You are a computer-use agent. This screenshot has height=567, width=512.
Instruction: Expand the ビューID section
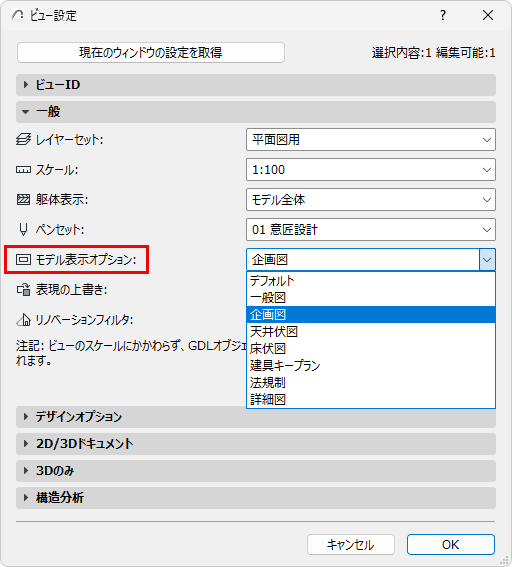[256, 85]
